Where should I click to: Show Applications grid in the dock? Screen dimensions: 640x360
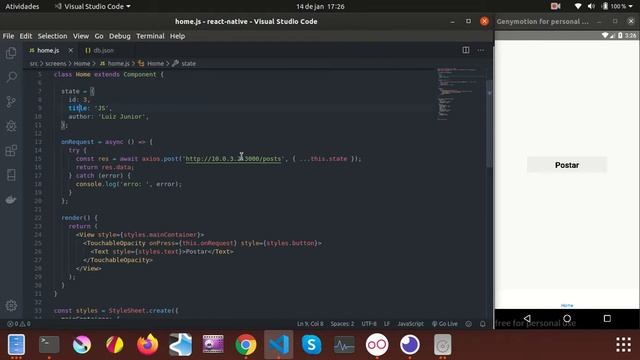click(623, 344)
